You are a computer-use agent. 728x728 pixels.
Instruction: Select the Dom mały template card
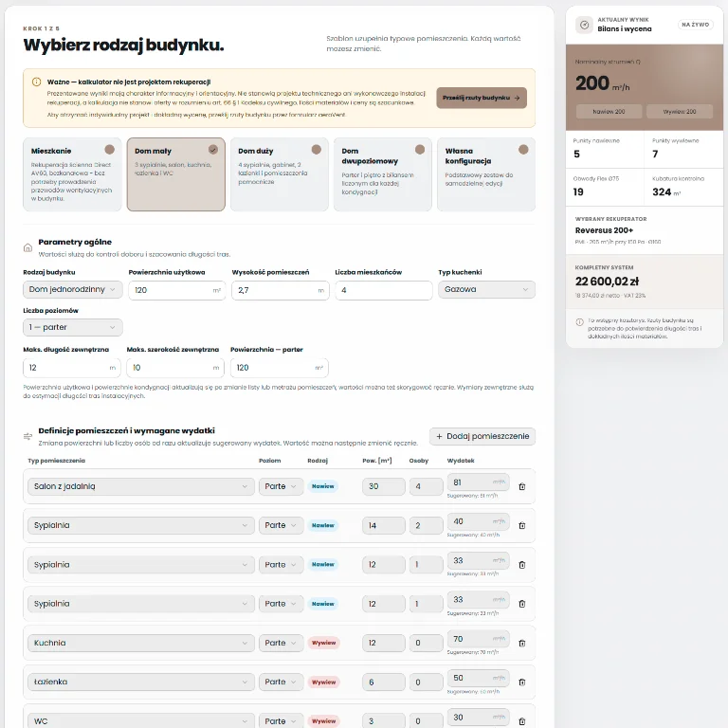click(x=176, y=174)
